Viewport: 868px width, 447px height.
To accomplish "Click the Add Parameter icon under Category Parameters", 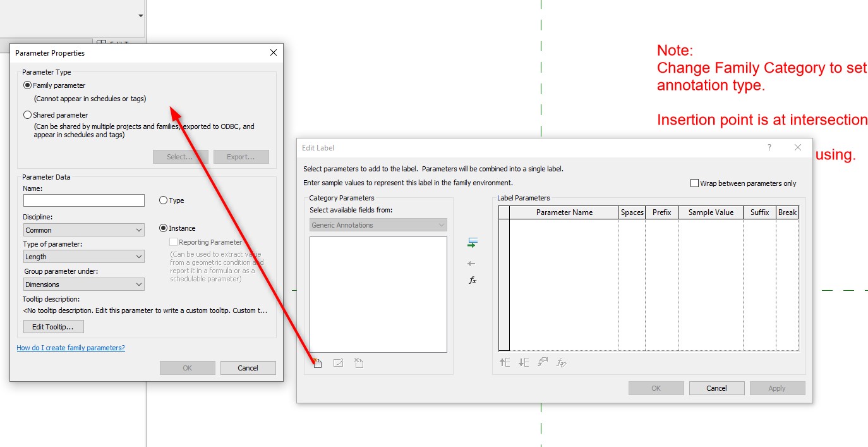I will (317, 363).
